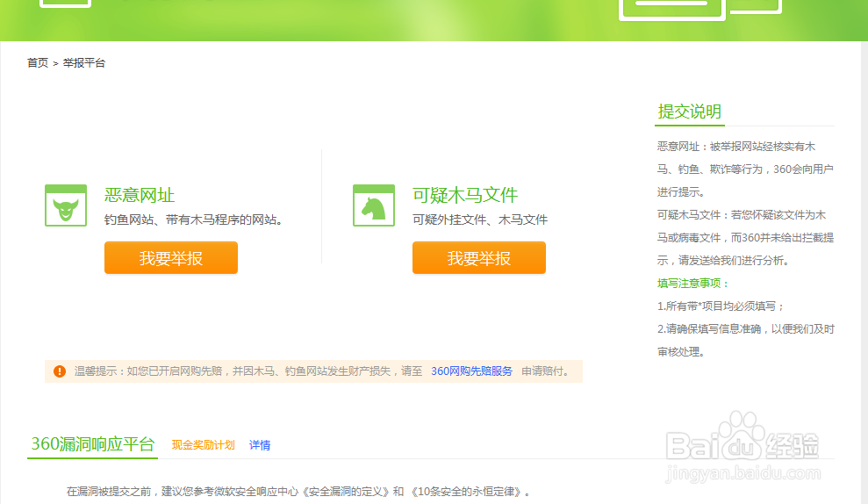Click the 恶意网址 title text
This screenshot has height=504, width=868.
click(x=140, y=195)
